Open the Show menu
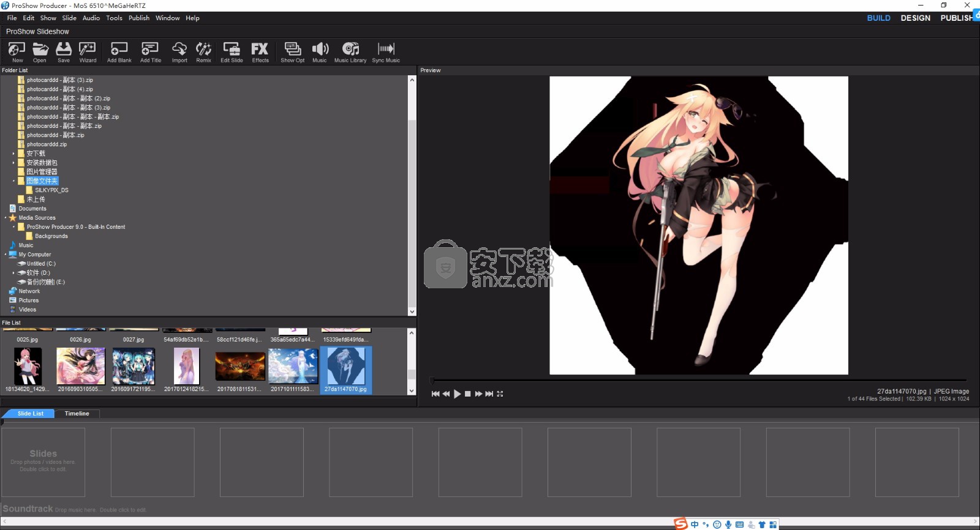The width and height of the screenshot is (980, 530). (x=48, y=18)
